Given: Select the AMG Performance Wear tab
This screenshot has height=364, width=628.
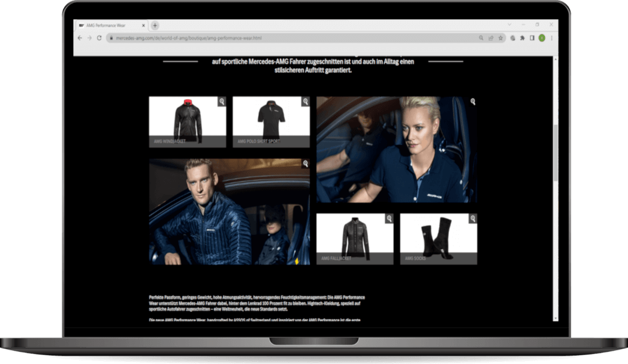Looking at the screenshot, I should point(112,25).
